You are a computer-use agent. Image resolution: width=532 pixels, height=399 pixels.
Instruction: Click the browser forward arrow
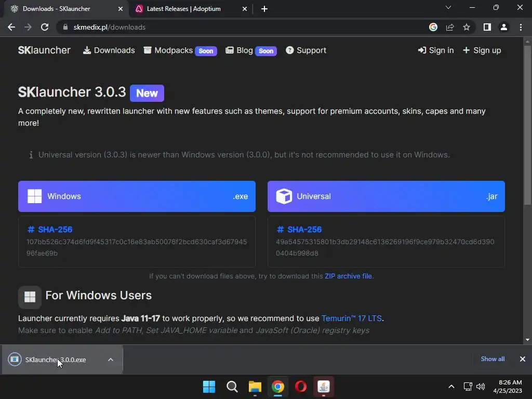(x=28, y=27)
